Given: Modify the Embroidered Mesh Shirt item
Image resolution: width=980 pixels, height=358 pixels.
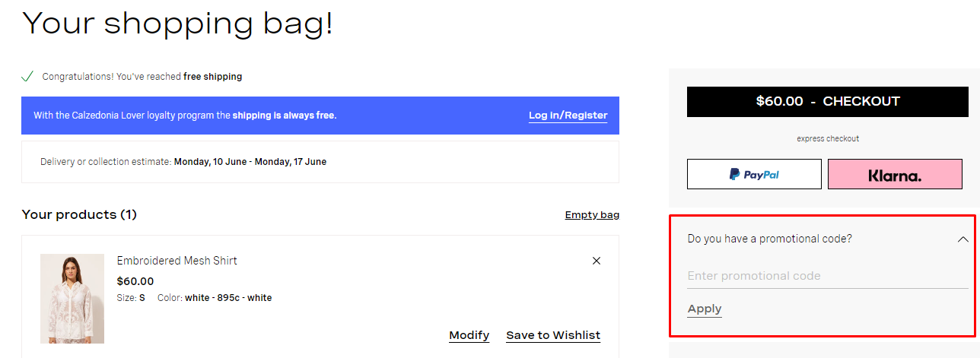Looking at the screenshot, I should click(x=469, y=335).
